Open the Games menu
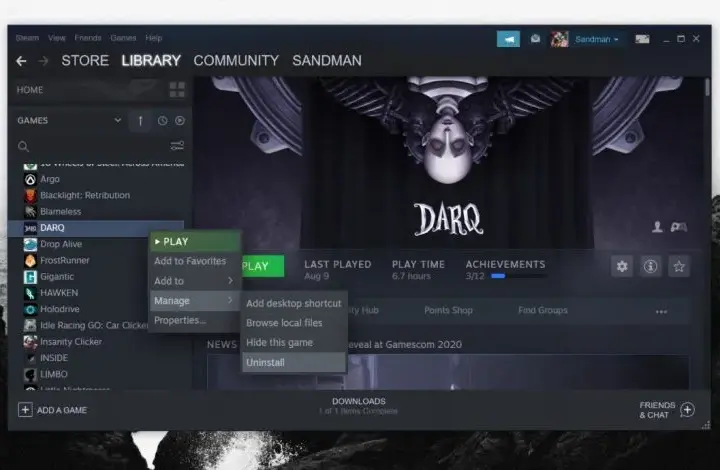 point(123,38)
